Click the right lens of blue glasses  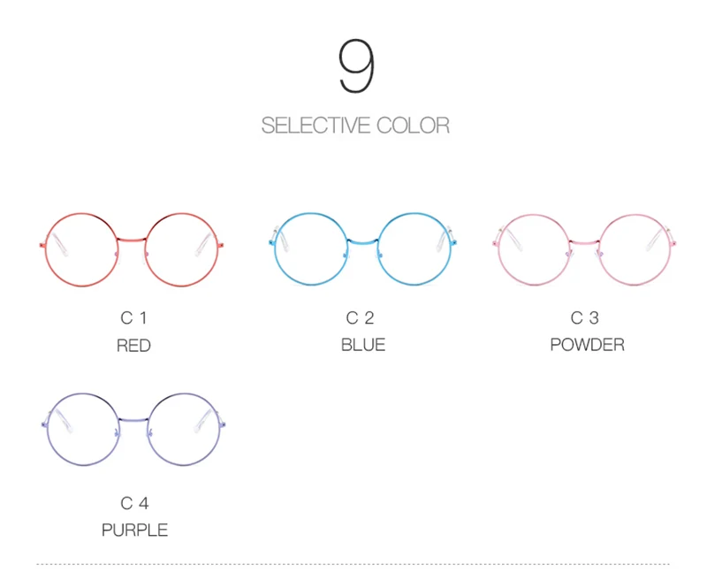[x=414, y=249]
